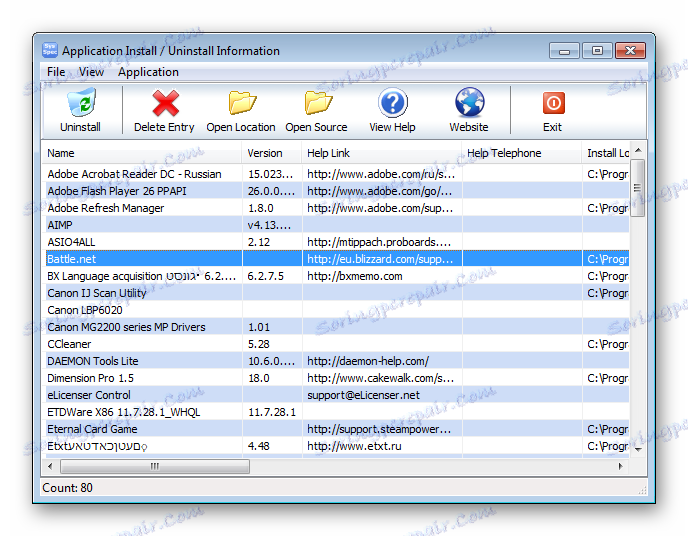Open the Website globe icon

coord(469,103)
